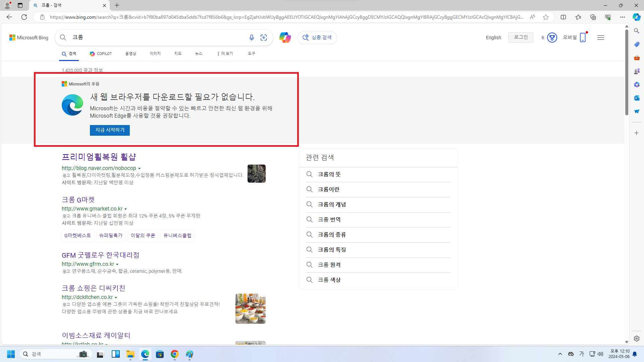Image resolution: width=644 pixels, height=362 pixels.
Task: Open sidebar Outlook icon
Action: [x=637, y=98]
